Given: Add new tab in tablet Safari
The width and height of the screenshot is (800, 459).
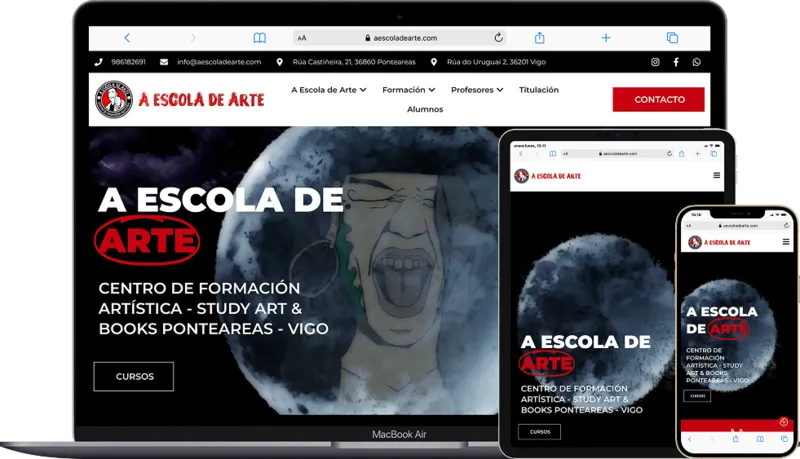Looking at the screenshot, I should coord(697,154).
